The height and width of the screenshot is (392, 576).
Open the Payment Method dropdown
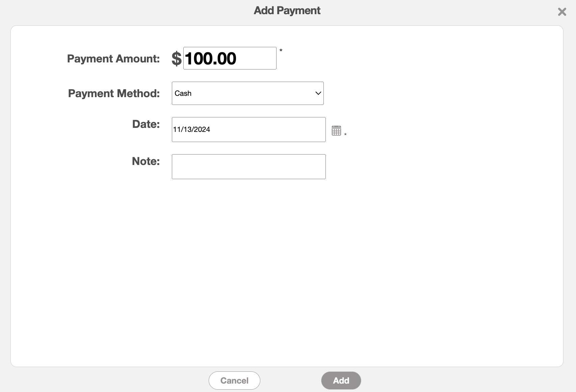247,93
